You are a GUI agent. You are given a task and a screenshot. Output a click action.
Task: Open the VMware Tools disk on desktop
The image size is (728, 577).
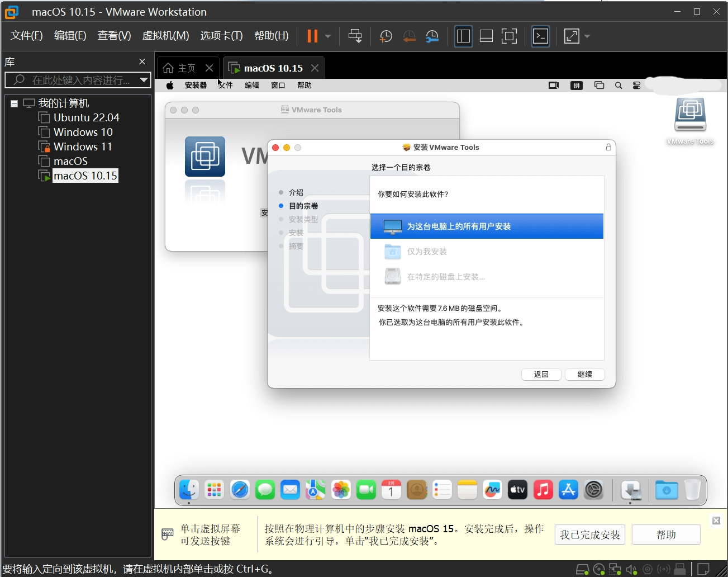(690, 121)
